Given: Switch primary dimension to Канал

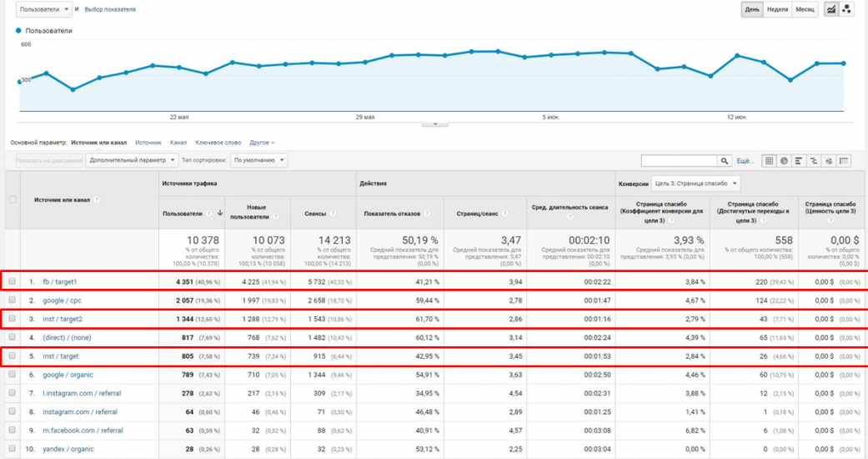Looking at the screenshot, I should 178,143.
